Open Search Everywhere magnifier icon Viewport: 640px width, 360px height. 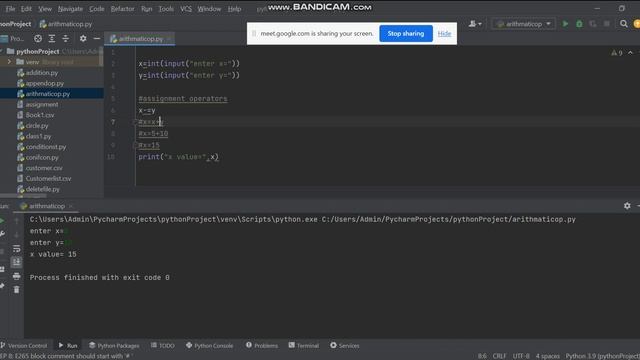click(x=623, y=24)
